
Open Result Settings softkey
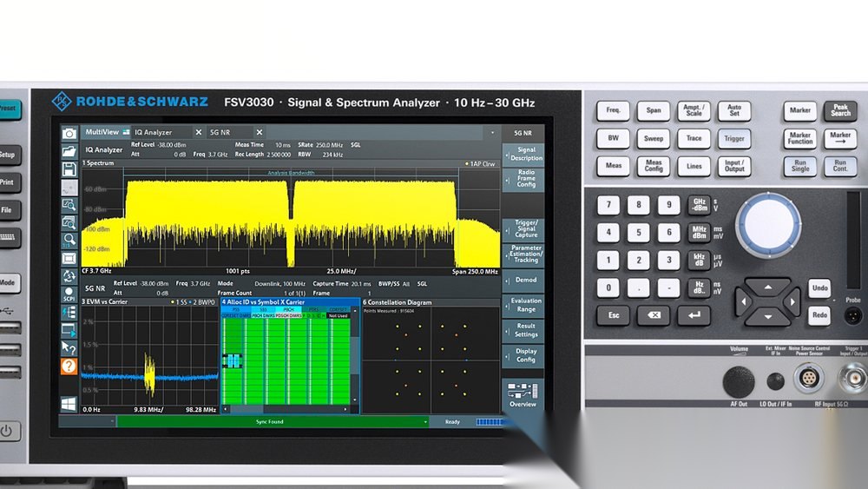(523, 330)
